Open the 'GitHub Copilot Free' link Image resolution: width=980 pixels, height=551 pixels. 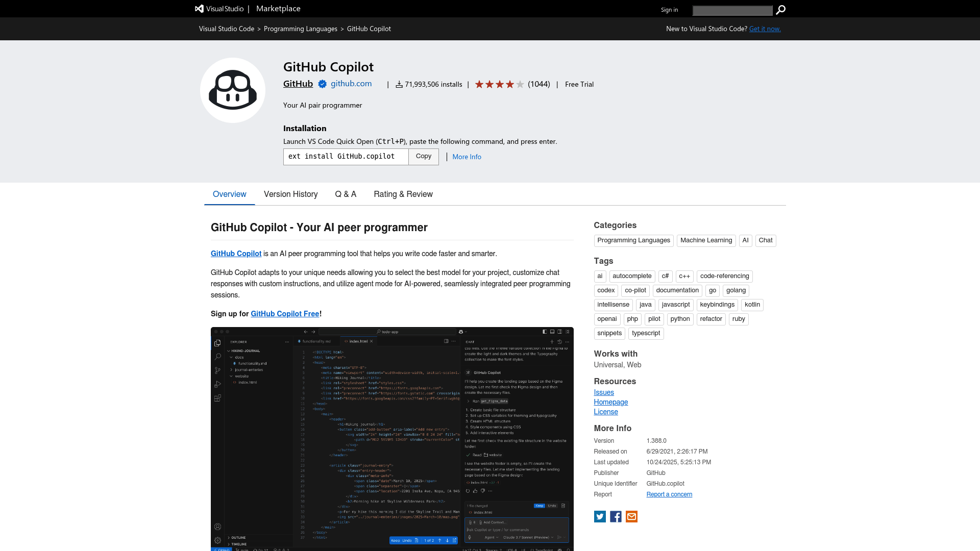click(285, 314)
